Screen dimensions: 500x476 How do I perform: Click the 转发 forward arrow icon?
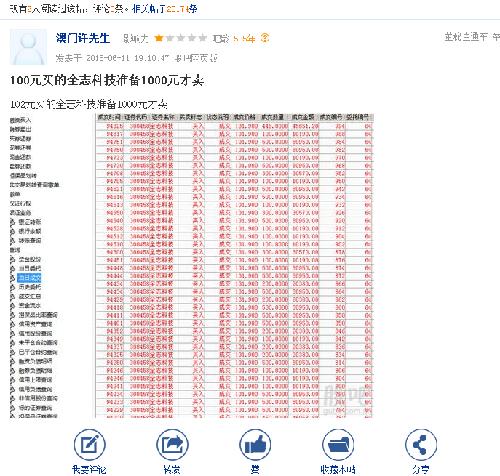point(172,445)
